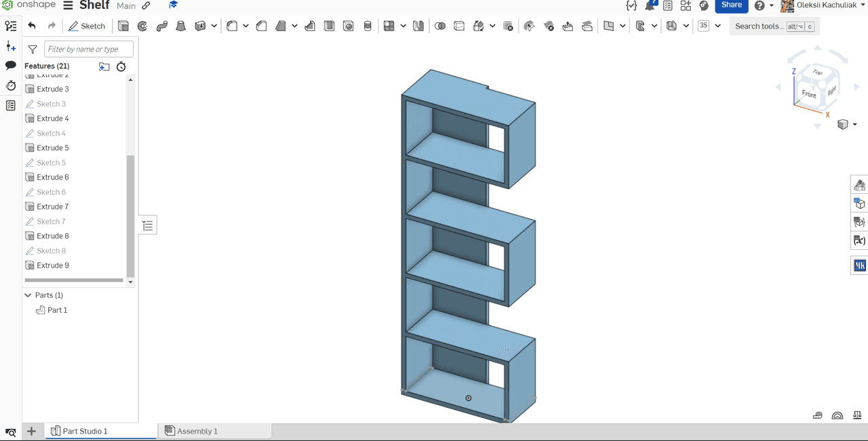The width and height of the screenshot is (868, 441).
Task: Expand the user account menu
Action: click(x=863, y=5)
